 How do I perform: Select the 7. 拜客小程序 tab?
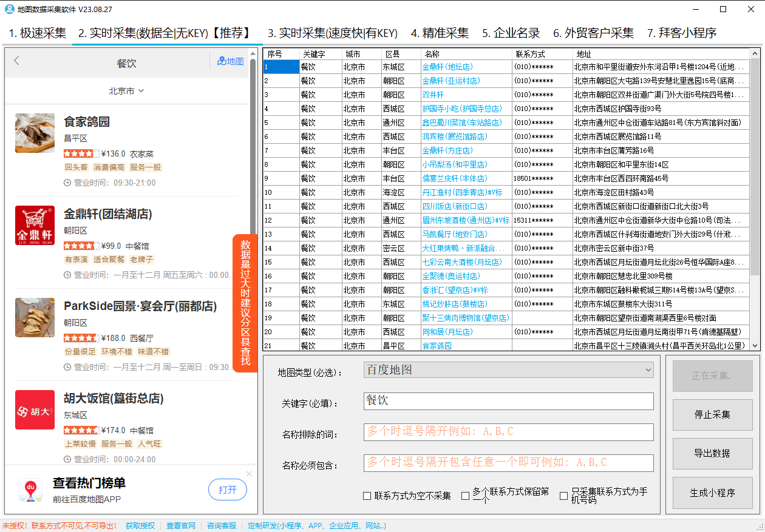point(682,33)
